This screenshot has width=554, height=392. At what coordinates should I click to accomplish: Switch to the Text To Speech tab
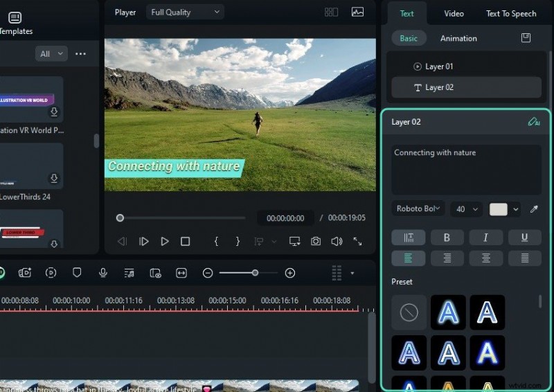point(511,14)
